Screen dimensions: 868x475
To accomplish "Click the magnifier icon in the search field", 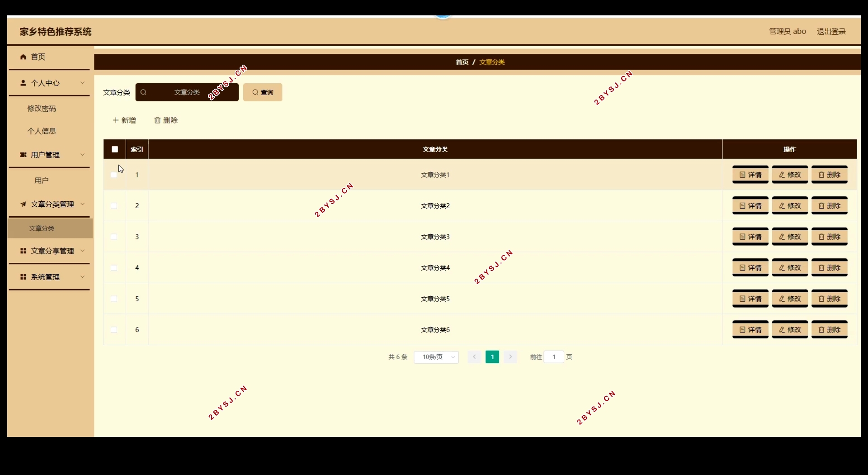I will [143, 92].
